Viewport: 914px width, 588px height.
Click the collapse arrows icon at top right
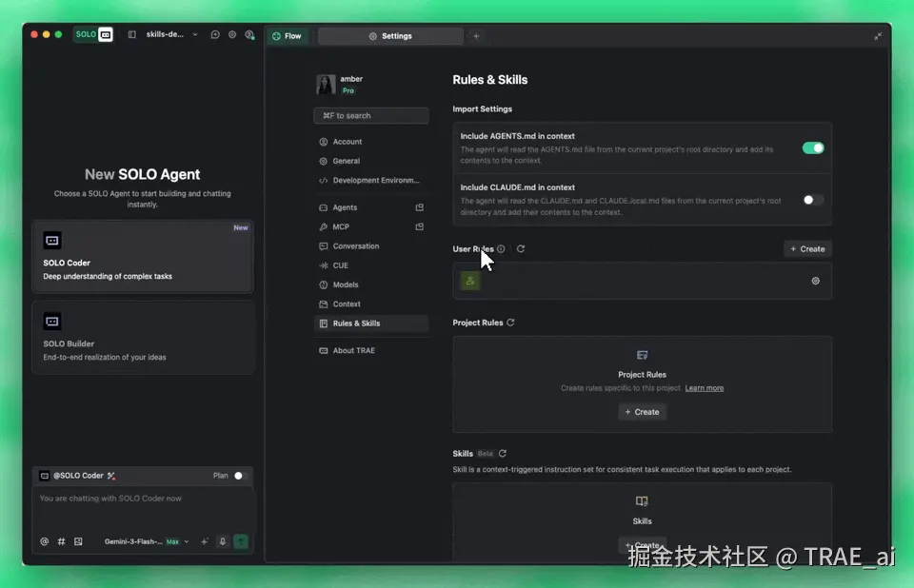[877, 36]
